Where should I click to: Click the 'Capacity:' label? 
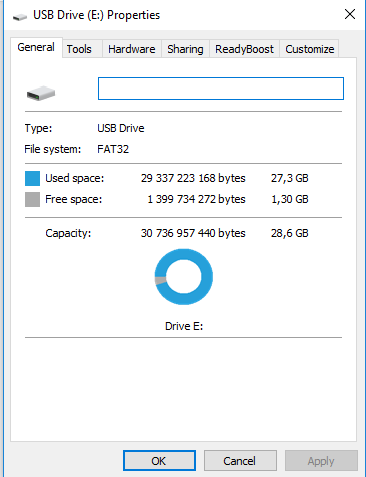click(x=68, y=233)
